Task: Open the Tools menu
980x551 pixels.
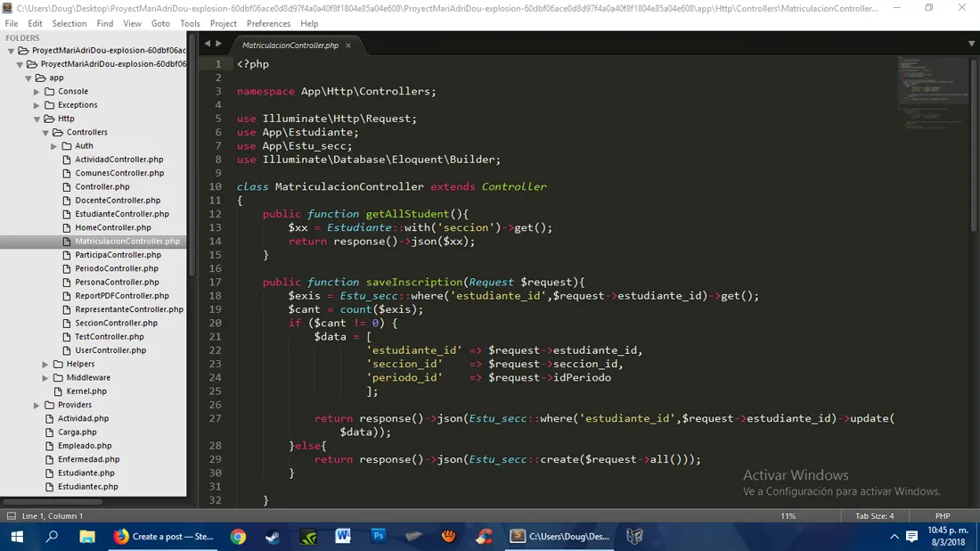Action: coord(190,23)
